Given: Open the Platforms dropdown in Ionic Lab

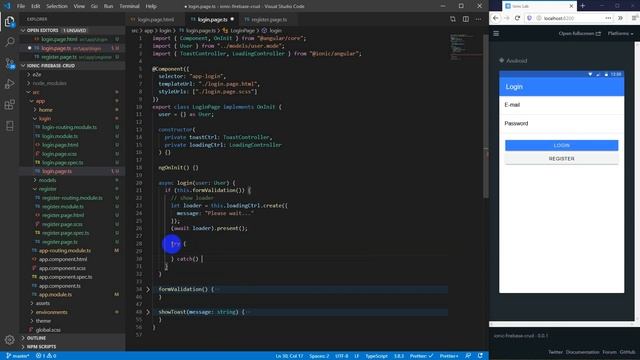Looking at the screenshot, I should pyautogui.click(x=620, y=33).
